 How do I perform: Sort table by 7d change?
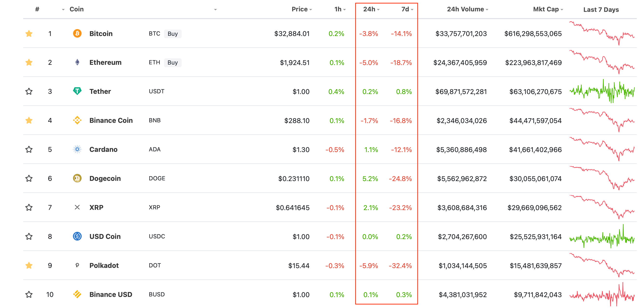click(407, 9)
